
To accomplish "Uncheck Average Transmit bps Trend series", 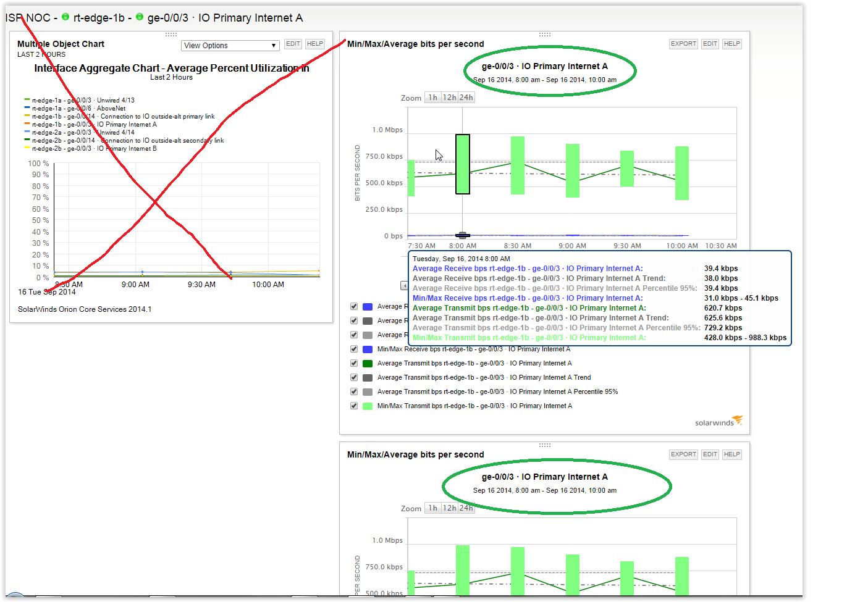I will [x=354, y=377].
